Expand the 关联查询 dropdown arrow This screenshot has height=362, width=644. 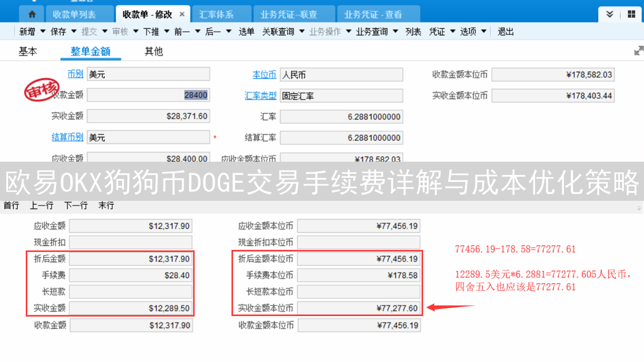pyautogui.click(x=302, y=32)
